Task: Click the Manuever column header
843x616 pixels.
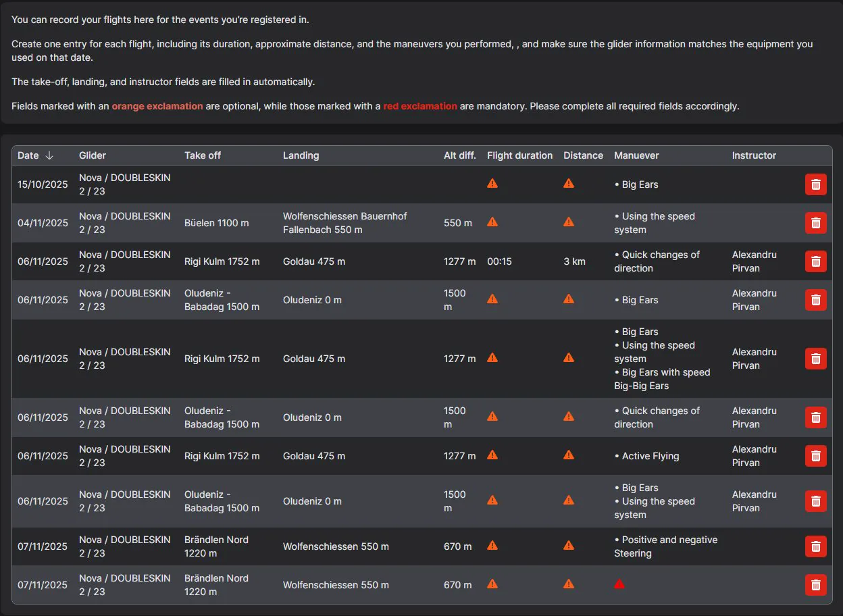Action: [x=636, y=155]
